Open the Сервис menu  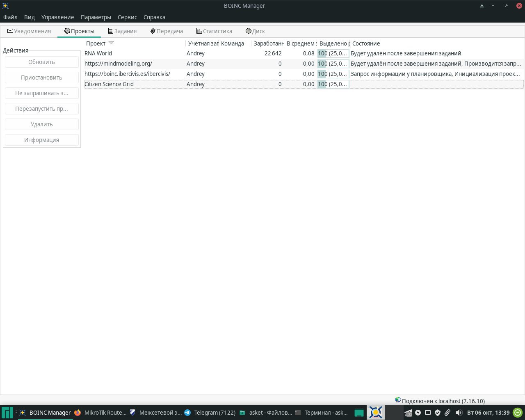tap(127, 17)
